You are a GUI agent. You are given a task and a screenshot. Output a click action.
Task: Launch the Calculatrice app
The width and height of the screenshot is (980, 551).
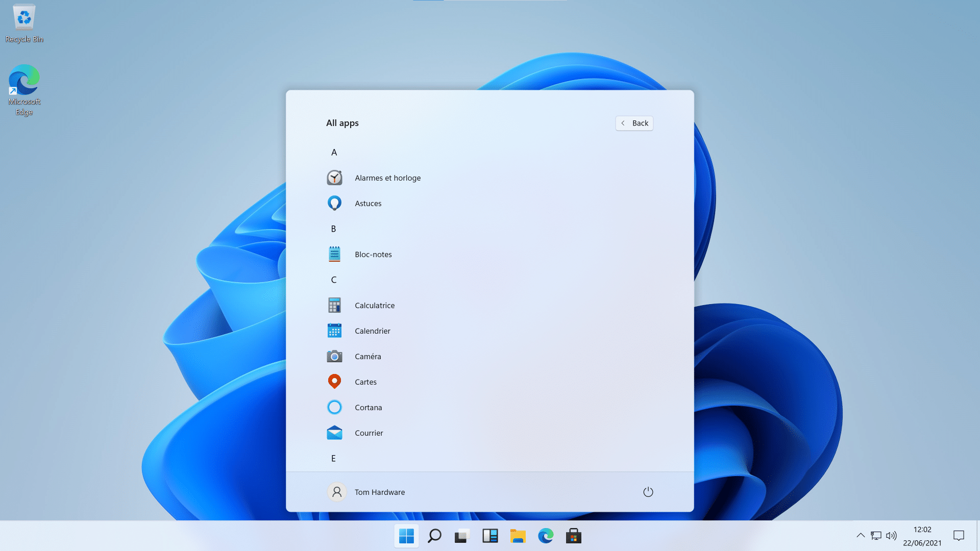coord(374,305)
